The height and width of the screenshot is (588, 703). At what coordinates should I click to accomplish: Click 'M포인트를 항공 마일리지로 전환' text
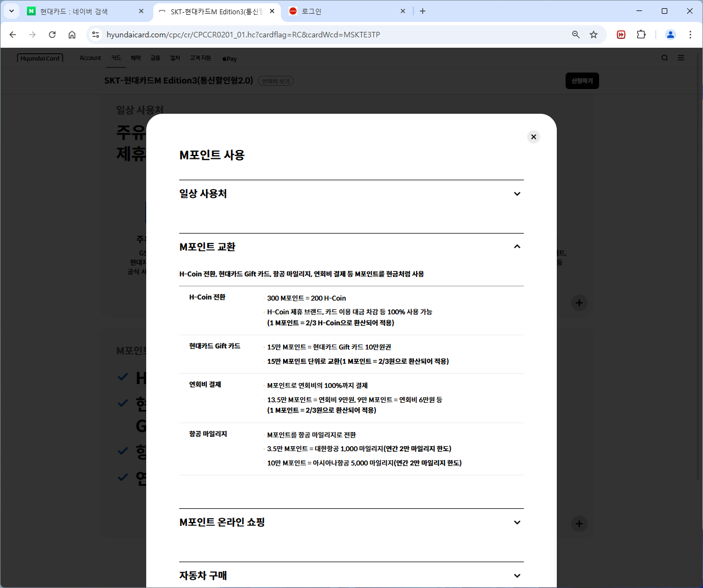click(312, 435)
